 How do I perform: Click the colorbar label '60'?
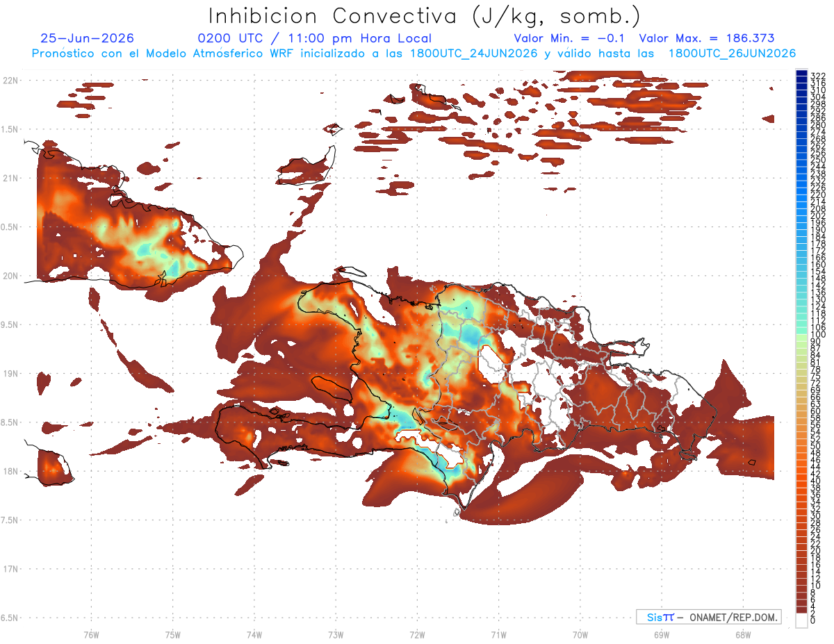815,411
